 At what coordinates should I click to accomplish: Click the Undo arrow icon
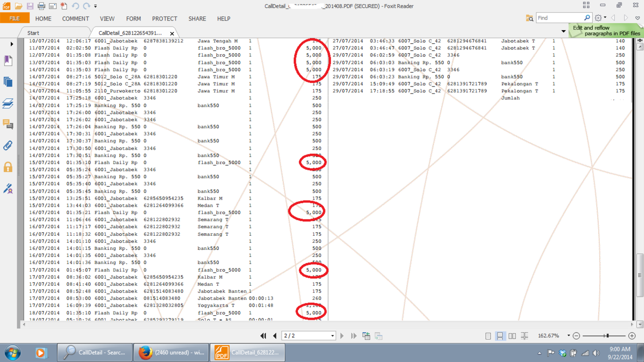pyautogui.click(x=75, y=6)
